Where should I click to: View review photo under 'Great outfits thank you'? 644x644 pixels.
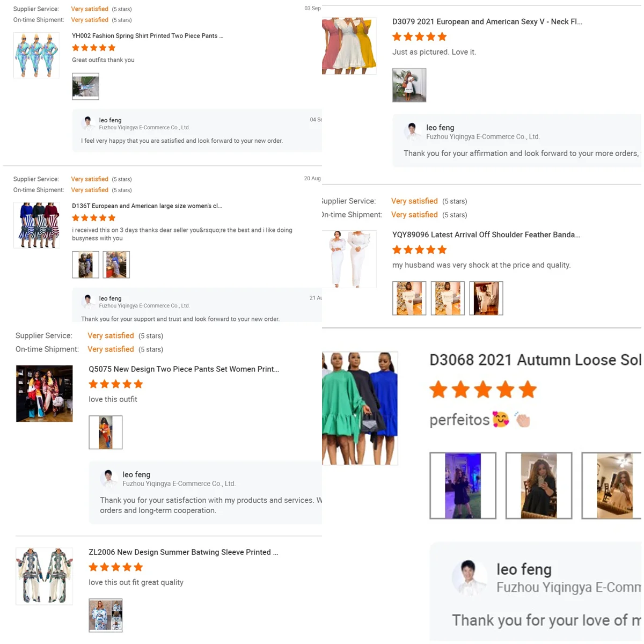click(85, 86)
